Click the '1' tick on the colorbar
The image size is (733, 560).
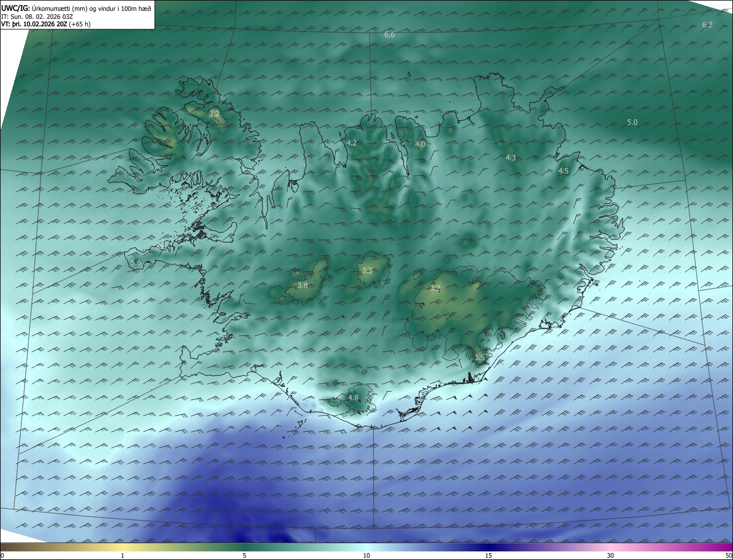(x=123, y=555)
